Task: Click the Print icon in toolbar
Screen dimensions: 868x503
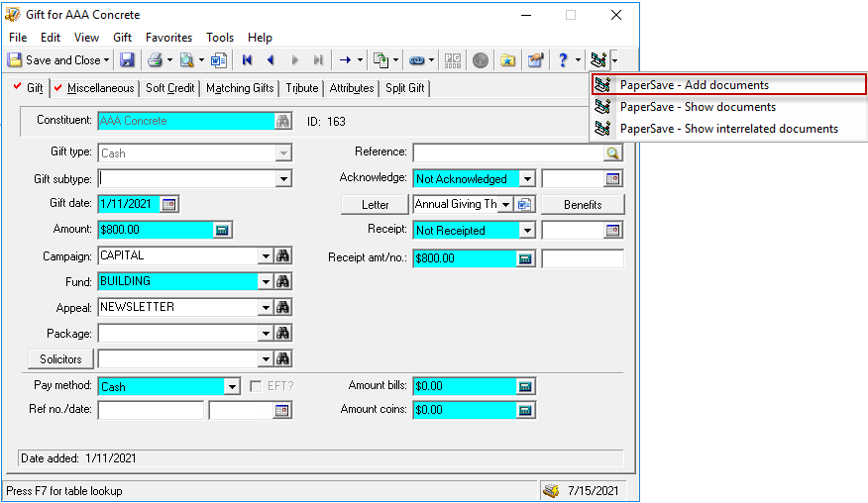Action: click(156, 60)
